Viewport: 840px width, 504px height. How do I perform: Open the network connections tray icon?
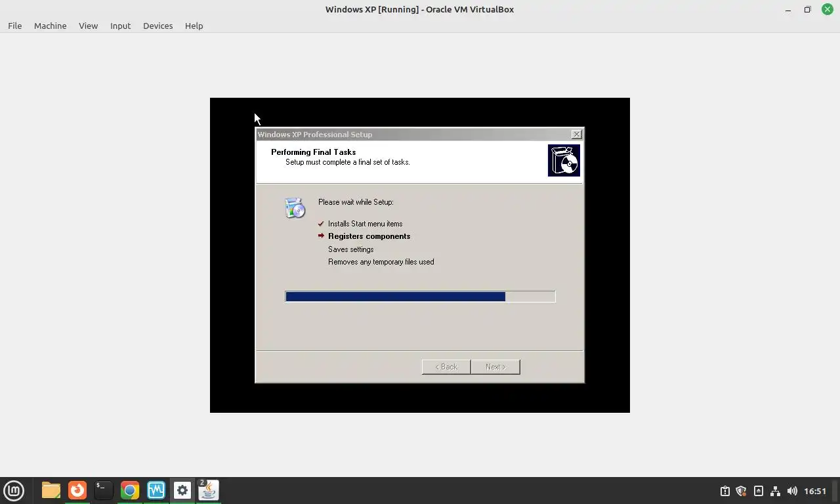click(775, 491)
